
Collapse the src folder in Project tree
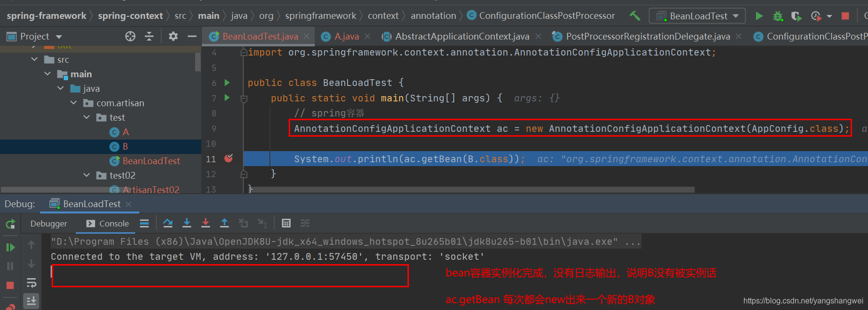pos(34,59)
